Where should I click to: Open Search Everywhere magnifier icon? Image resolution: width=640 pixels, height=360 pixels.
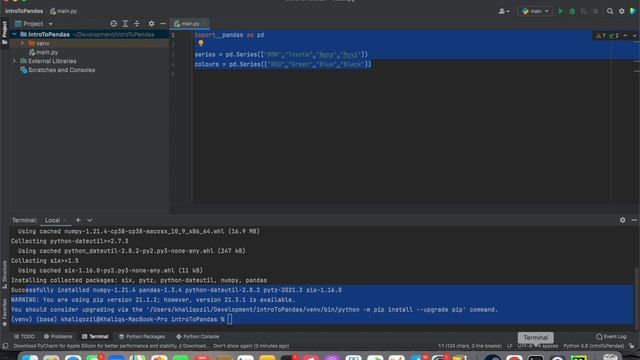click(610, 11)
